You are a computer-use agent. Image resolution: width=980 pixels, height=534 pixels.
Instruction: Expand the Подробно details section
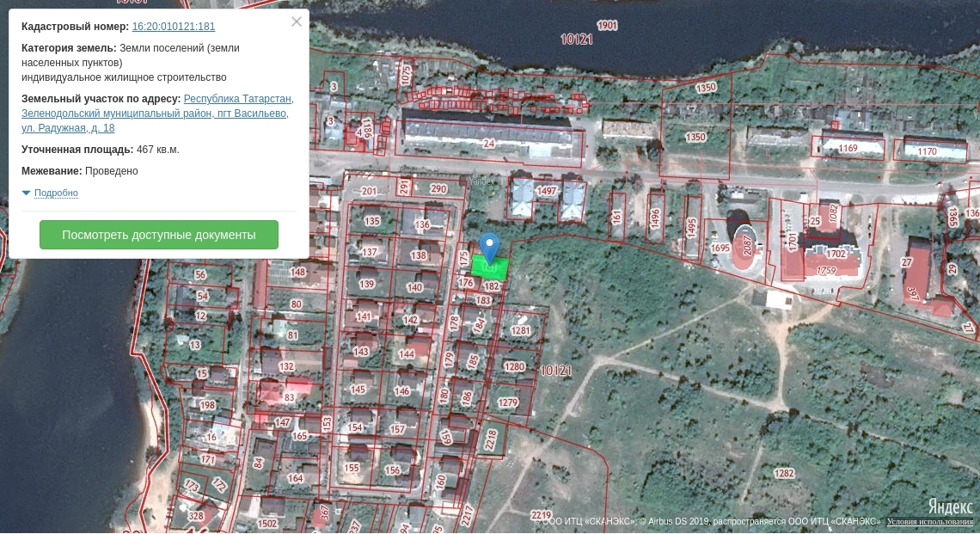56,193
